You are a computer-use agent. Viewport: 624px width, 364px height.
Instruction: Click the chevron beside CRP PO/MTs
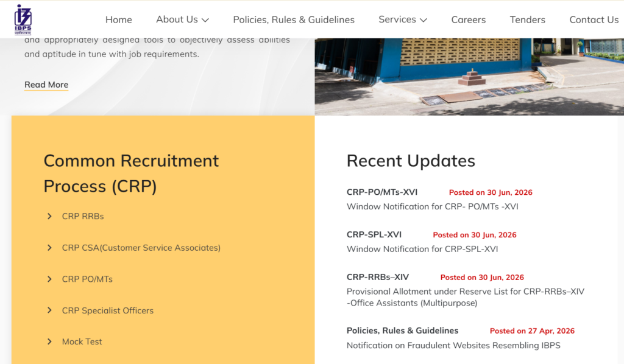coord(49,279)
